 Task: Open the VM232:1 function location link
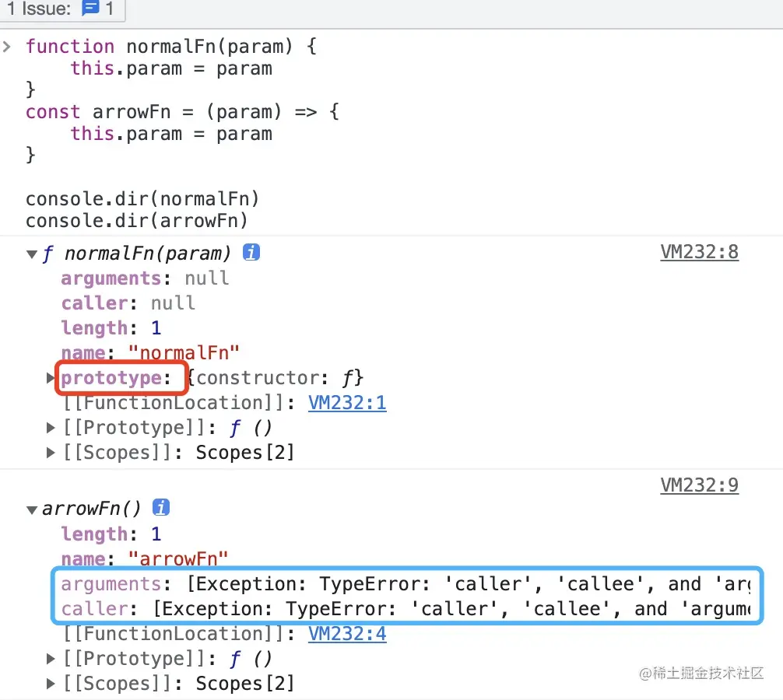[x=347, y=403]
